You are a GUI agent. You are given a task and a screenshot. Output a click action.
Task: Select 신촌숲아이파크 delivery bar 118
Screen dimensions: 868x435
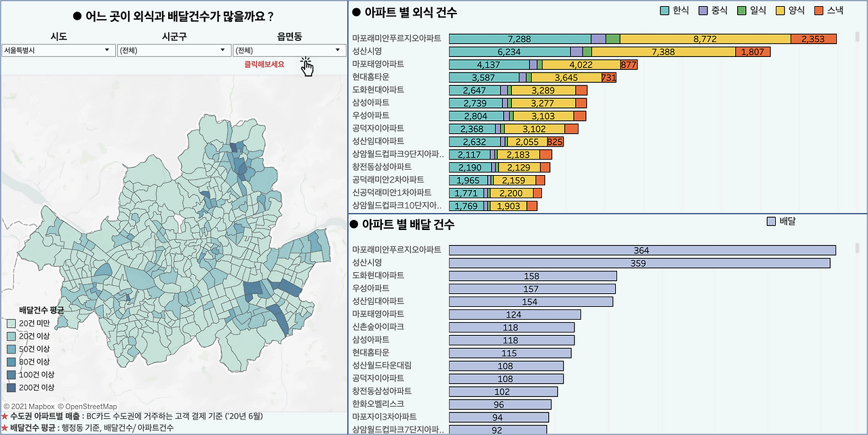point(512,327)
